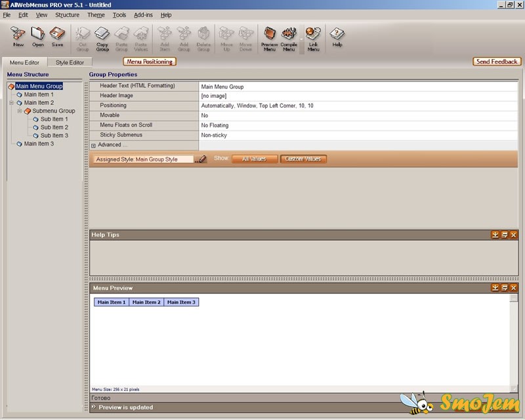Collapse the Main Item 2 tree node

[x=11, y=102]
